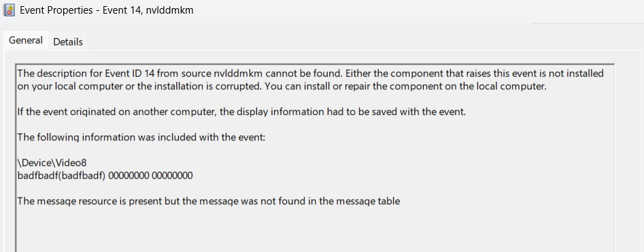Click the 'If the event originated' sentence
Image resolution: width=644 pixels, height=252 pixels.
coord(242,112)
